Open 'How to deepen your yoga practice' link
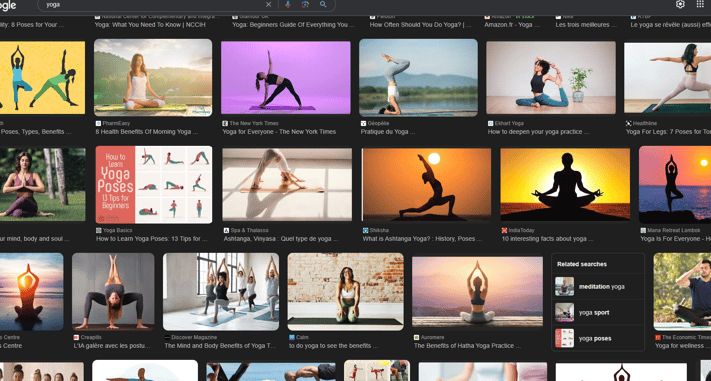 coord(539,132)
